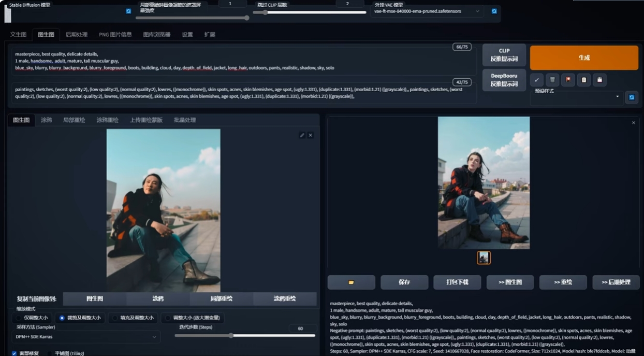Open the 文生图 tab
The image size is (644, 356).
18,35
